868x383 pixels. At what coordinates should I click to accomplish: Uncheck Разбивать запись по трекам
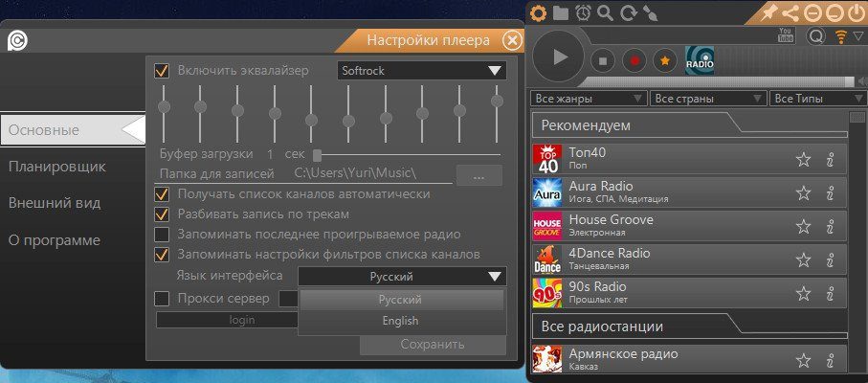(162, 214)
